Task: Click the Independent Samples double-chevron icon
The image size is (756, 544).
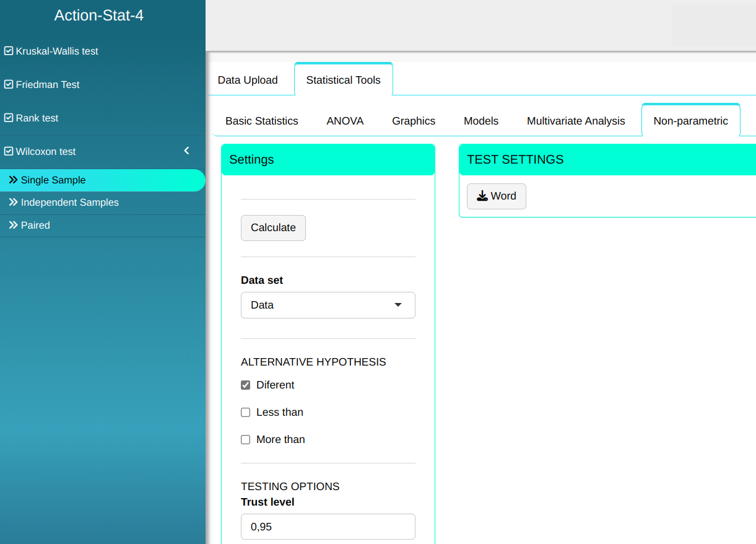Action: [13, 203]
